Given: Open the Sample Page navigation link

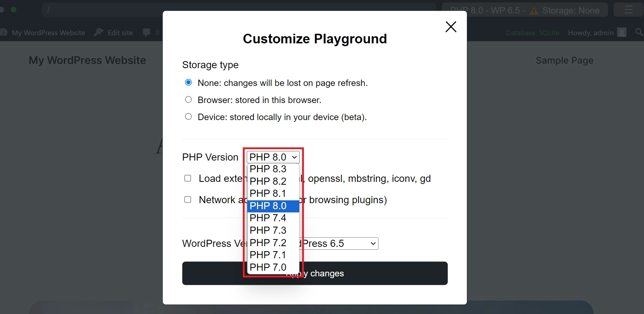Looking at the screenshot, I should point(564,60).
